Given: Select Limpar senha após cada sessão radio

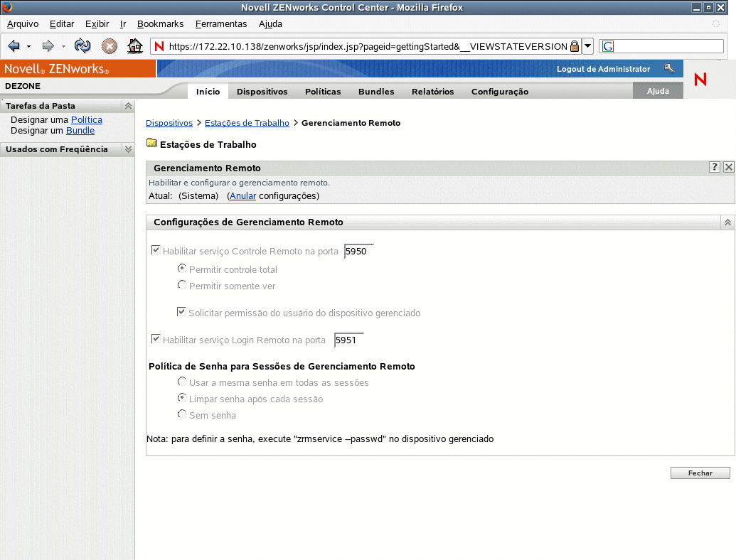Looking at the screenshot, I should (182, 398).
